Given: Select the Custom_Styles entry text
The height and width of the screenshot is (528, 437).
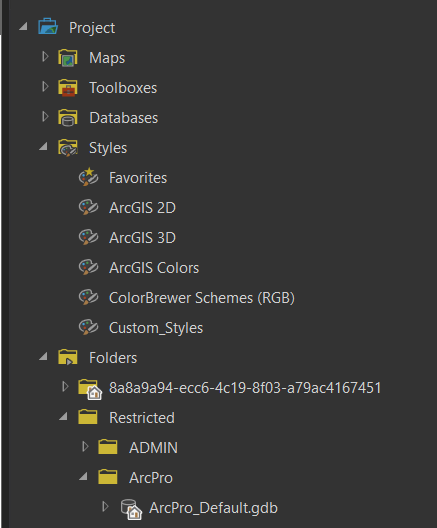Looking at the screenshot, I should [x=156, y=328].
